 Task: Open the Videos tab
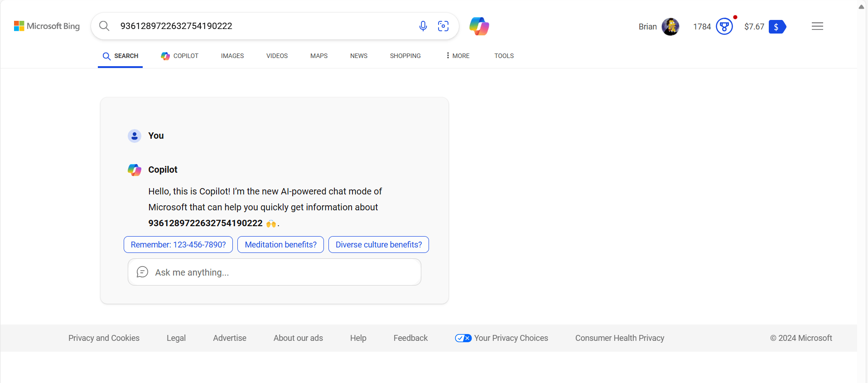[277, 56]
